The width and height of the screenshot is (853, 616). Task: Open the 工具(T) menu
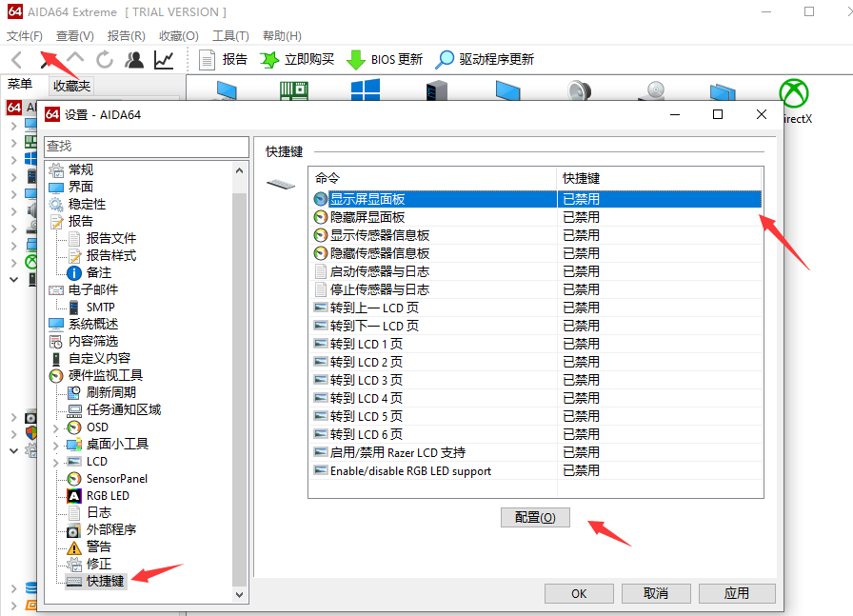click(x=229, y=35)
